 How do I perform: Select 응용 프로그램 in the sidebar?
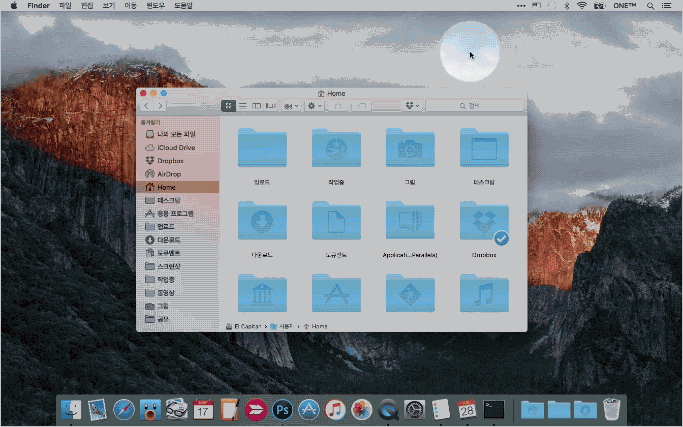click(x=177, y=214)
